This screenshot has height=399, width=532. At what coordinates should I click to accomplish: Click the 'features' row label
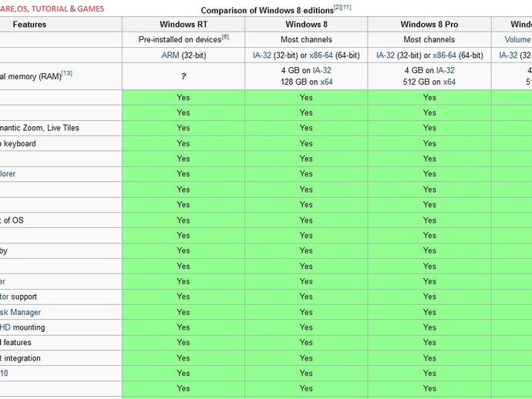coord(17,343)
